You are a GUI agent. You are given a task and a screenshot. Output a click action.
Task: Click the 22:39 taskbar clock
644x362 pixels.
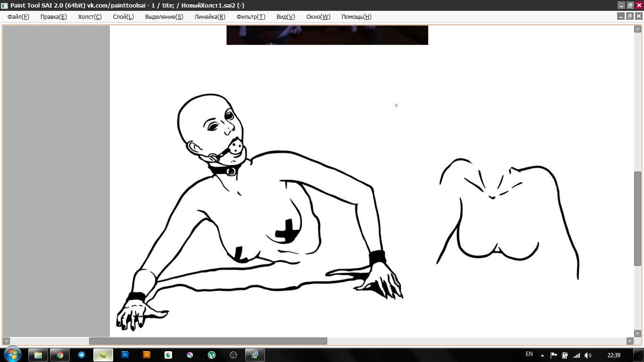614,355
